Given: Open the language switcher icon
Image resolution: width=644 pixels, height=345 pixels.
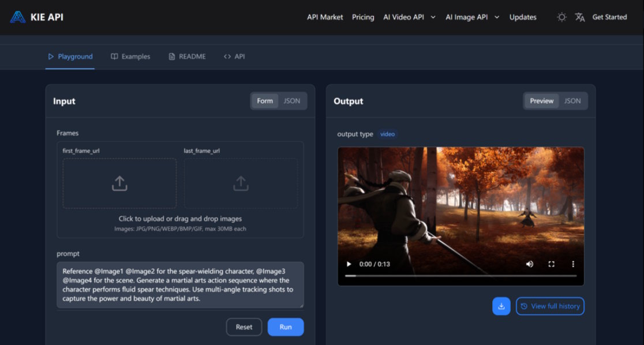Looking at the screenshot, I should [x=579, y=17].
